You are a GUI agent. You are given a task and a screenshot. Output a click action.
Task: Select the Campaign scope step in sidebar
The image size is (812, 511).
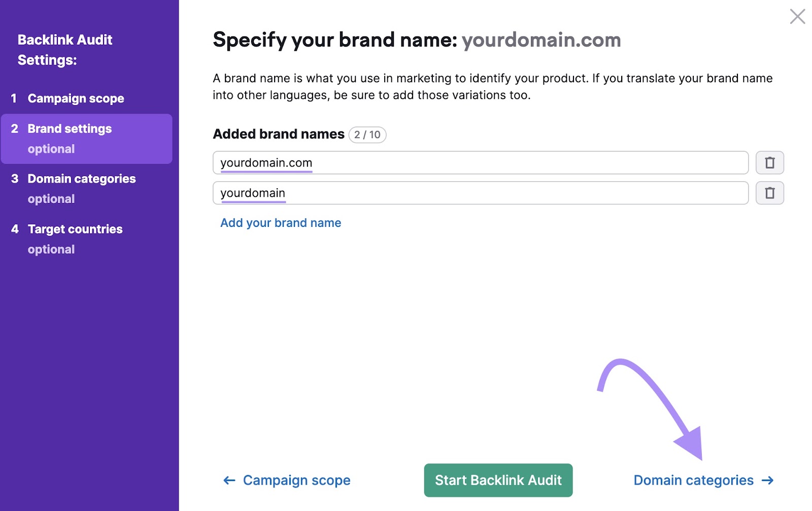pos(76,98)
